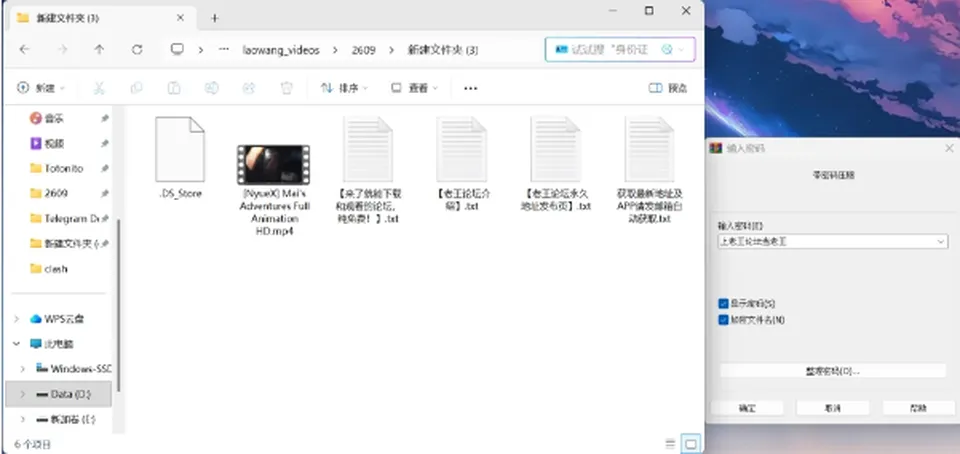The height and width of the screenshot is (454, 960).
Task: Expand the WPS云盘 tree node
Action: [17, 319]
